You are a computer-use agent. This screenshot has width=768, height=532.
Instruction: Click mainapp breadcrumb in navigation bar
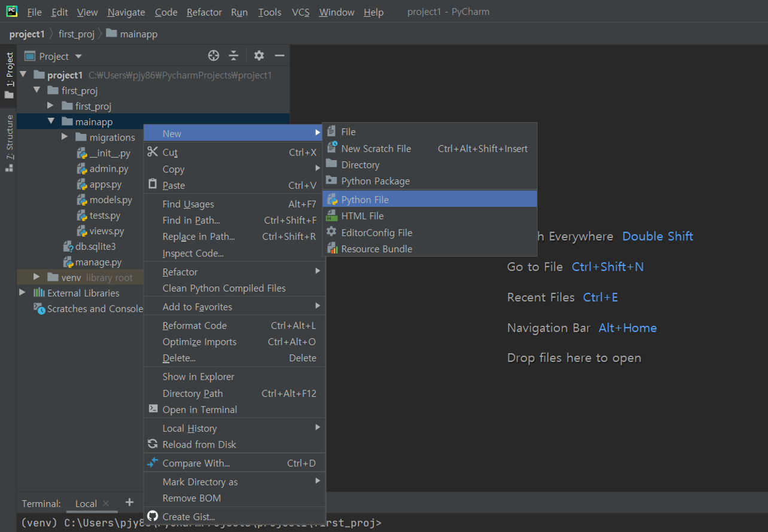[x=132, y=34]
